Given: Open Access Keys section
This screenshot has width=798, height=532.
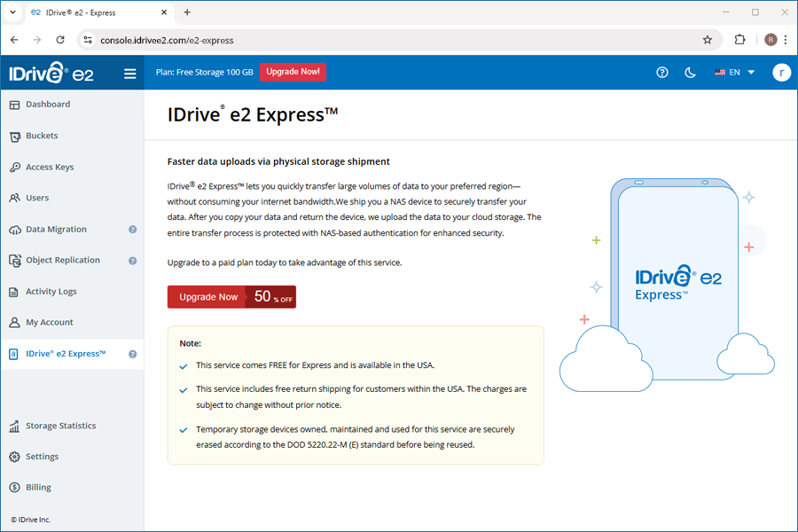Looking at the screenshot, I should 73,167.
